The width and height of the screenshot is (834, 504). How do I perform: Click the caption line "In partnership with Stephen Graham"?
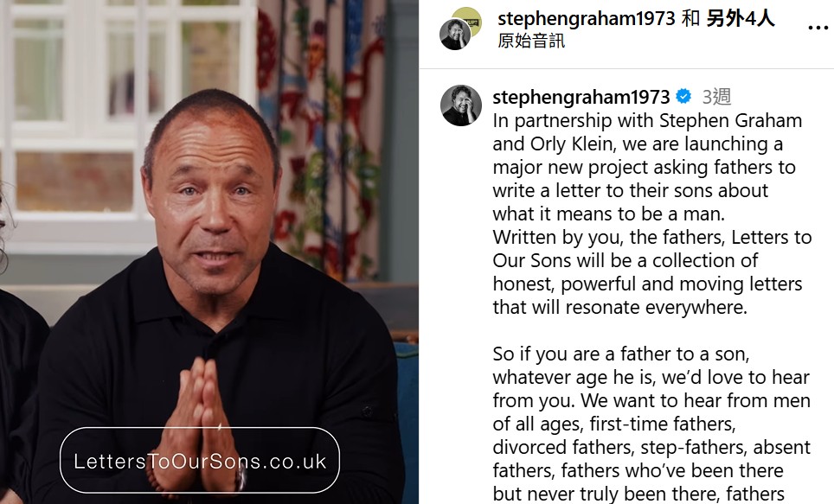(x=647, y=121)
